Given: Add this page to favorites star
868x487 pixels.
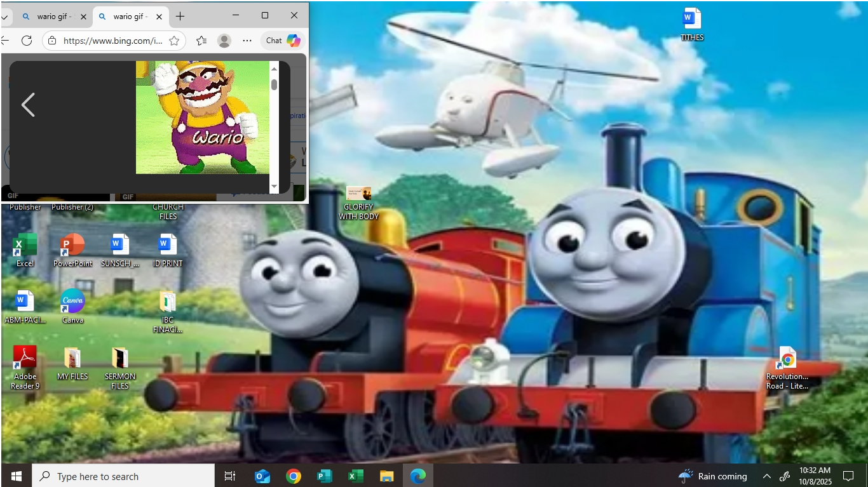Looking at the screenshot, I should (x=174, y=41).
